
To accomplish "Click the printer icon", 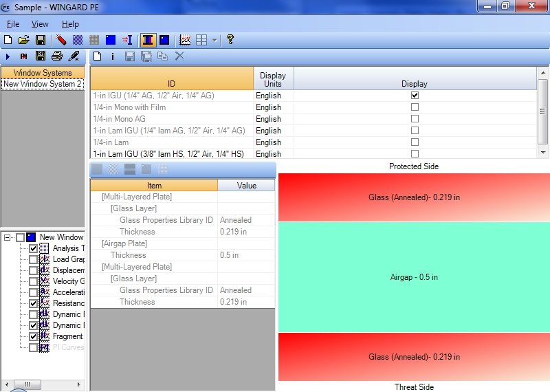I will (57, 56).
